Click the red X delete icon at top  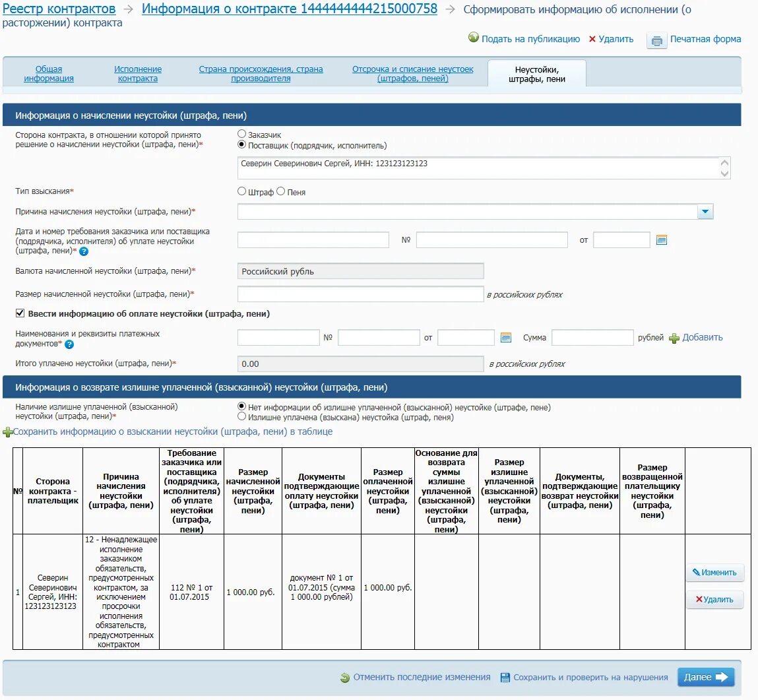tap(592, 39)
